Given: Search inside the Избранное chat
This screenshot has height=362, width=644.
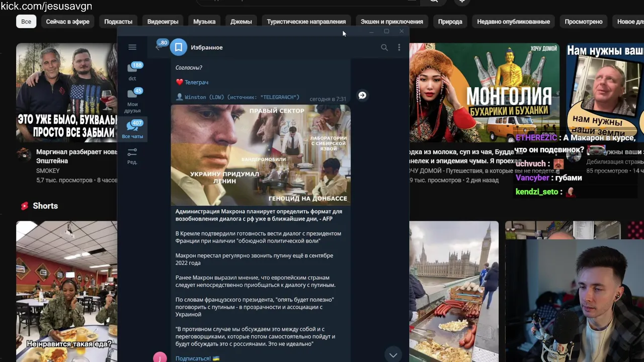Looking at the screenshot, I should click(384, 47).
